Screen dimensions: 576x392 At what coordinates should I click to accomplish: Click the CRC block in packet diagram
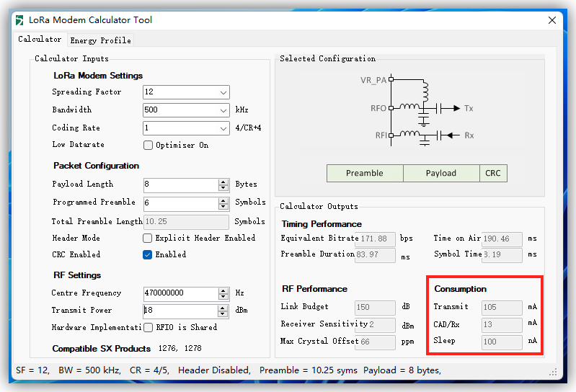point(493,173)
